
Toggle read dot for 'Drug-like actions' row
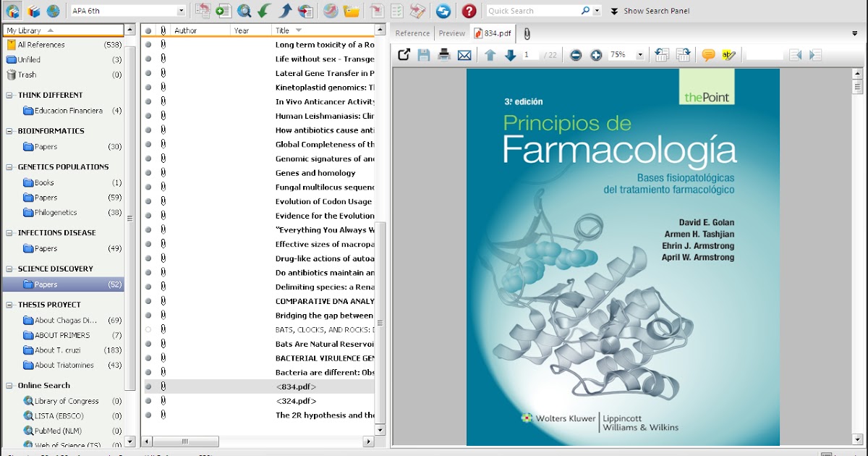tap(148, 258)
